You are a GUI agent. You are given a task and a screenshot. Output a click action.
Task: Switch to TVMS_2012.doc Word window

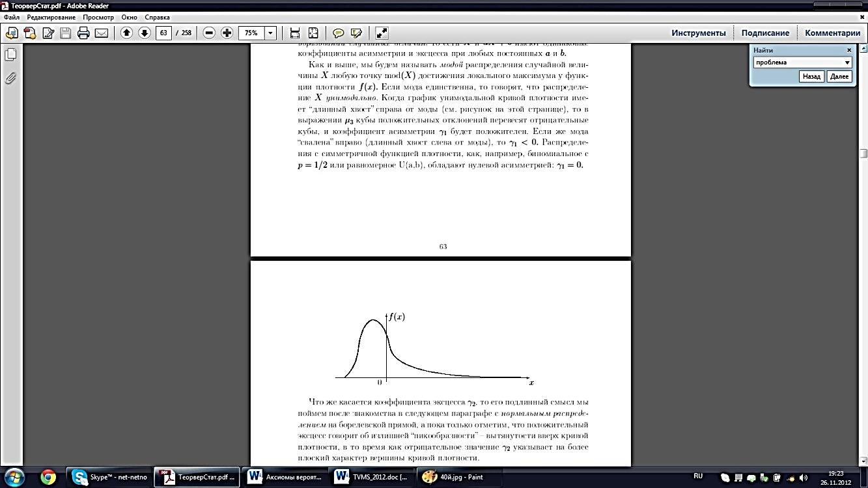371,477
